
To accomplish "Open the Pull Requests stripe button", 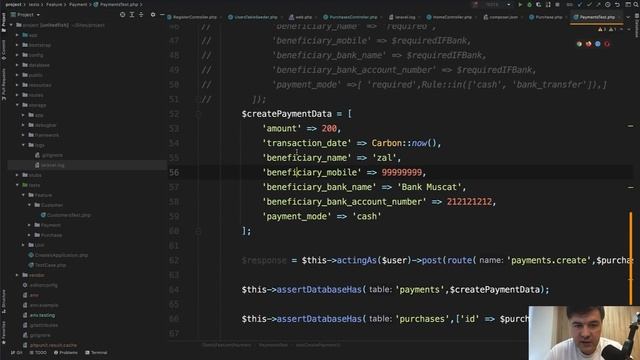I will click(x=4, y=84).
